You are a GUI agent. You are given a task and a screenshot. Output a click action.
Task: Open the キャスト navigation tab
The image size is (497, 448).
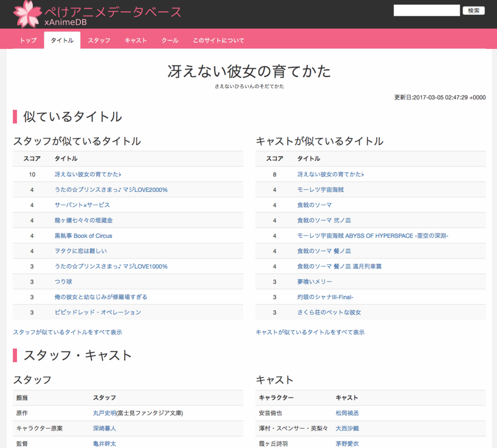(x=136, y=40)
